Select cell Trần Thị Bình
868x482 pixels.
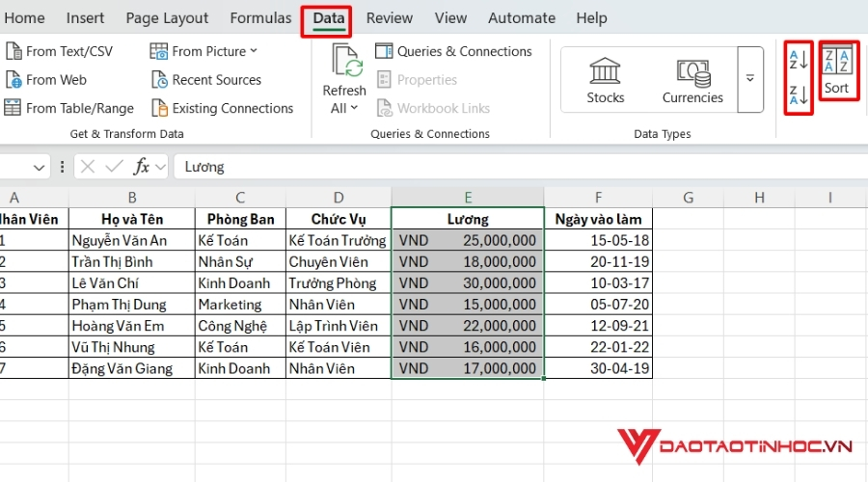pos(132,262)
